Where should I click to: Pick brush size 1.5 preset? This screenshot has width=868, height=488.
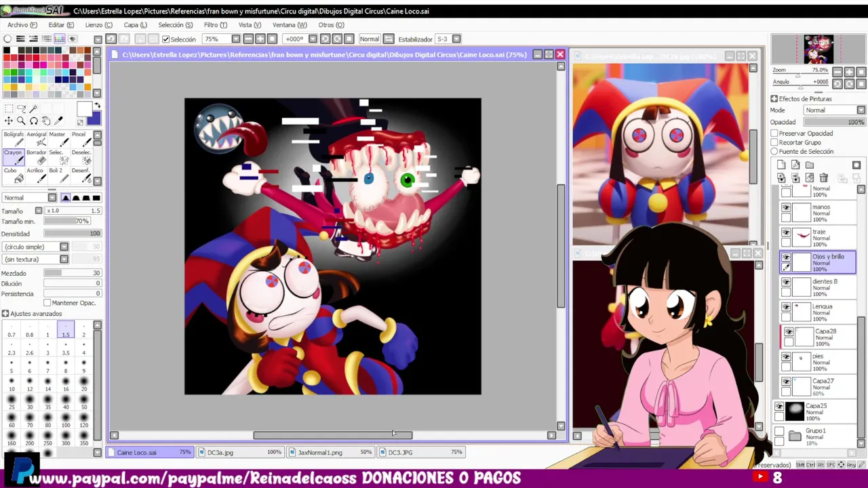coord(66,331)
